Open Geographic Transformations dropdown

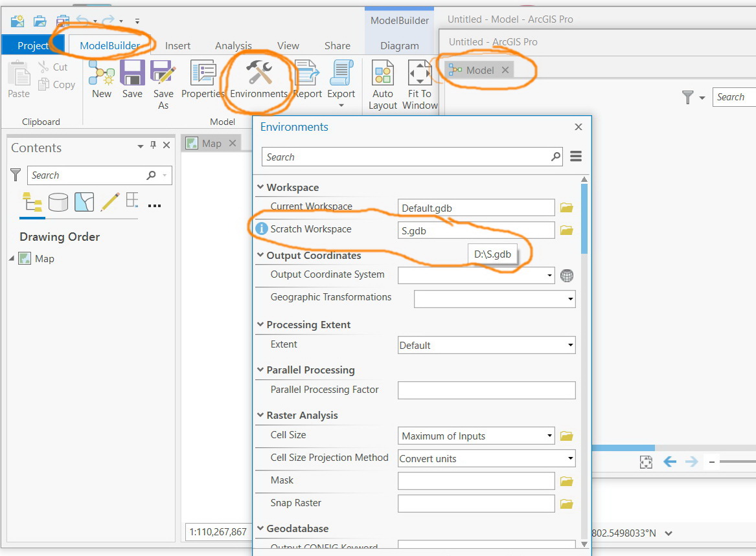pos(570,299)
